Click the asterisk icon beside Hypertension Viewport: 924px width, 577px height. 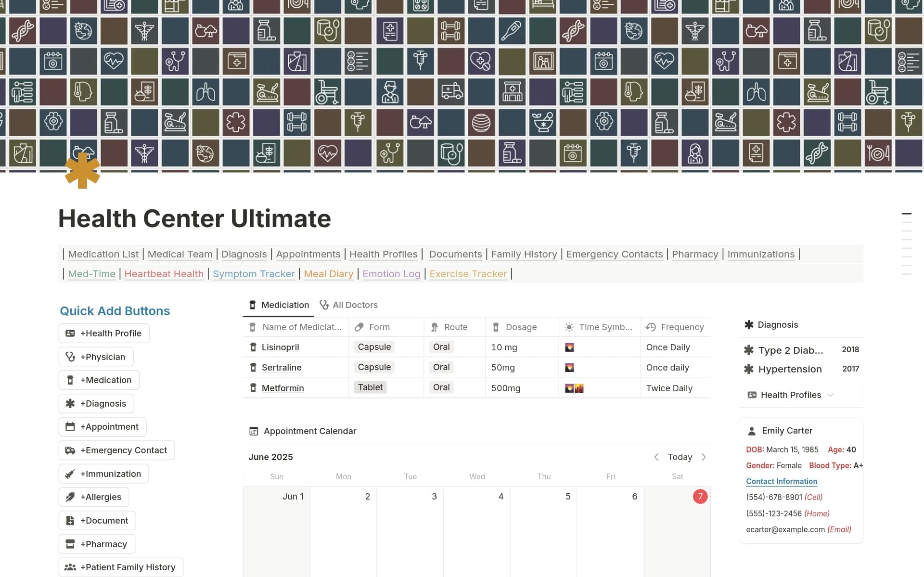coord(749,369)
